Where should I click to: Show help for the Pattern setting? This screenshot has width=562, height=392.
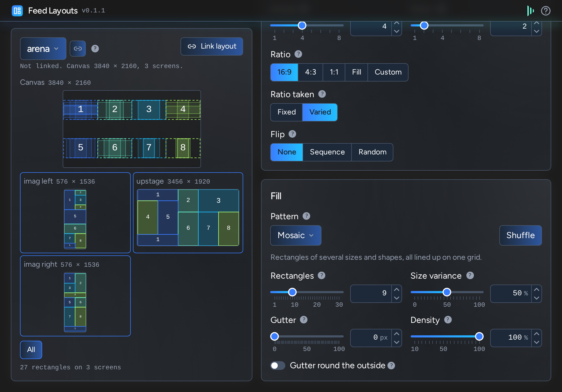click(x=306, y=216)
